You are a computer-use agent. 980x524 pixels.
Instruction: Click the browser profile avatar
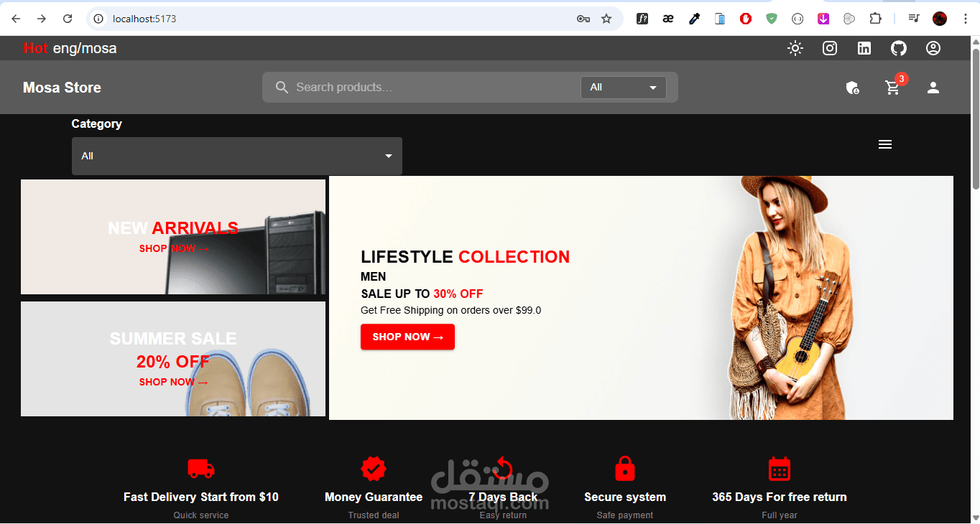pyautogui.click(x=940, y=19)
